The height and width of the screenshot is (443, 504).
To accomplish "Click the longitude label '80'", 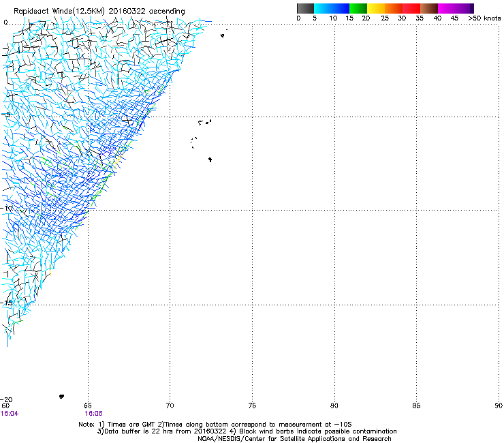I will click(x=334, y=406).
